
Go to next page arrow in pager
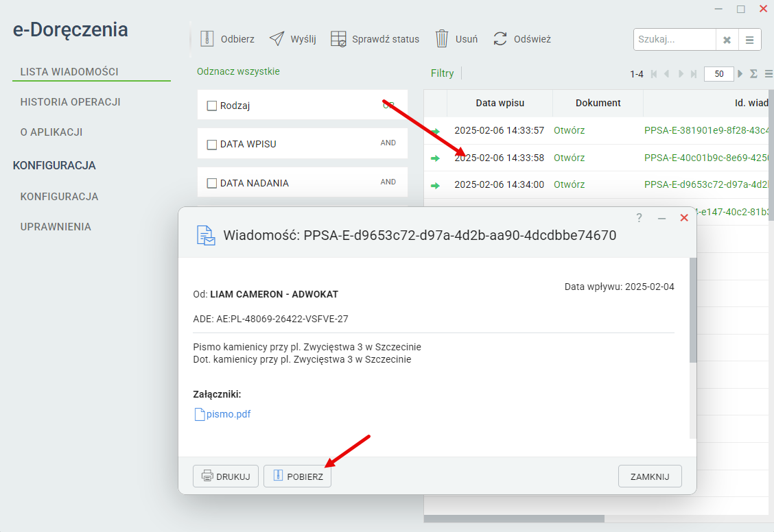[x=681, y=74]
